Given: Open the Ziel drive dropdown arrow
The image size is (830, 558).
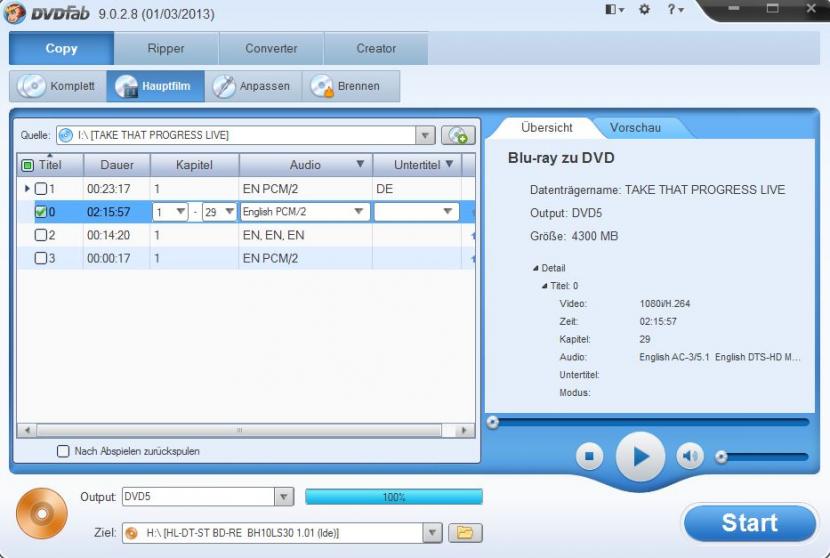Looking at the screenshot, I should coord(432,533).
